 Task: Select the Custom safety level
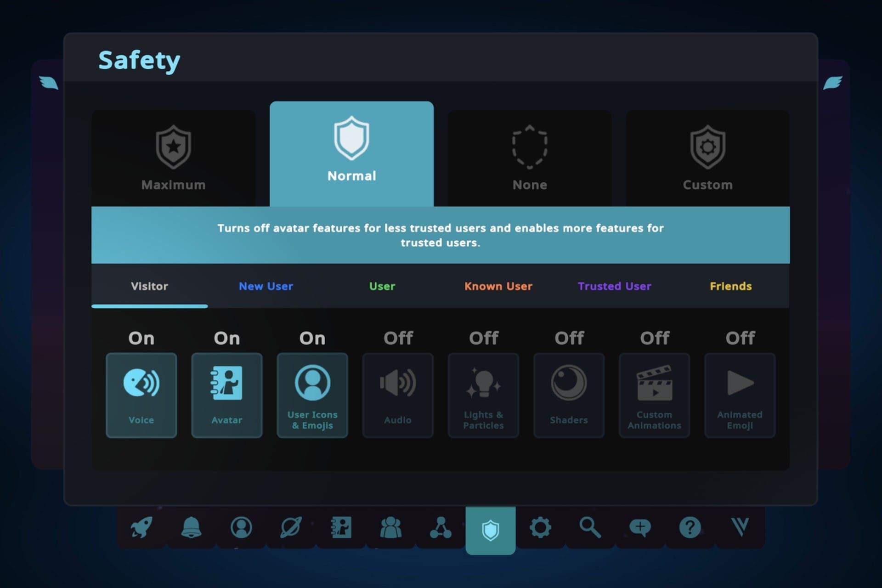[707, 158]
